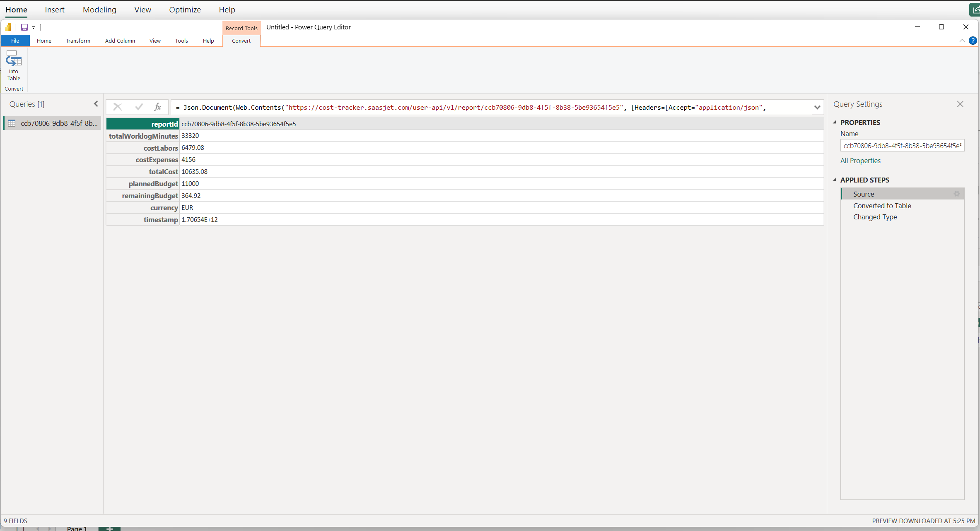Collapse the Queries pane
This screenshot has width=980, height=531.
[x=96, y=103]
